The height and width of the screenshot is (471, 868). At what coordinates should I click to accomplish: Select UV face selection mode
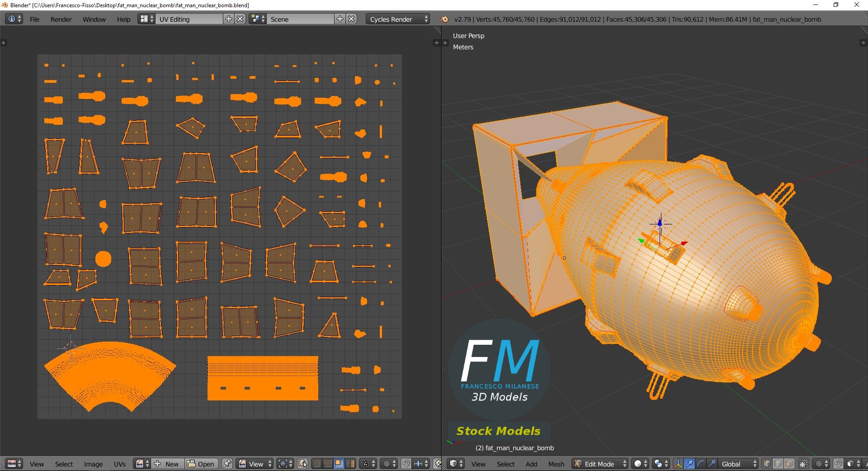[x=339, y=464]
